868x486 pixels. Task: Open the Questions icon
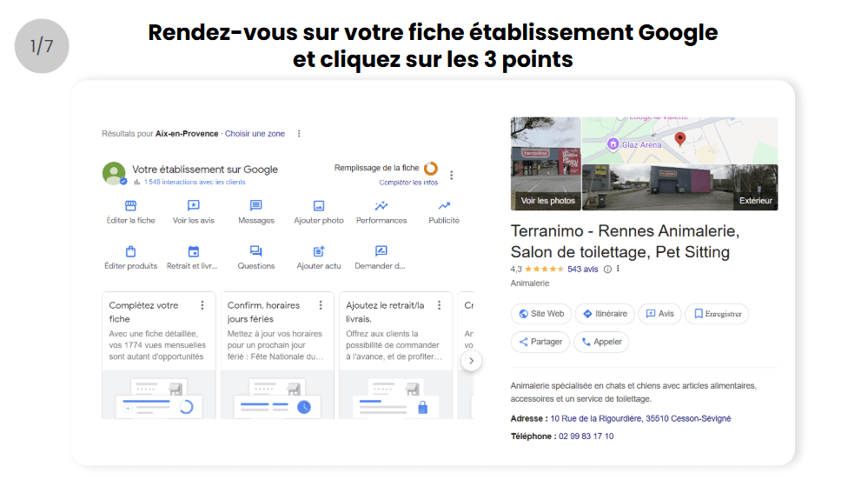pyautogui.click(x=255, y=251)
